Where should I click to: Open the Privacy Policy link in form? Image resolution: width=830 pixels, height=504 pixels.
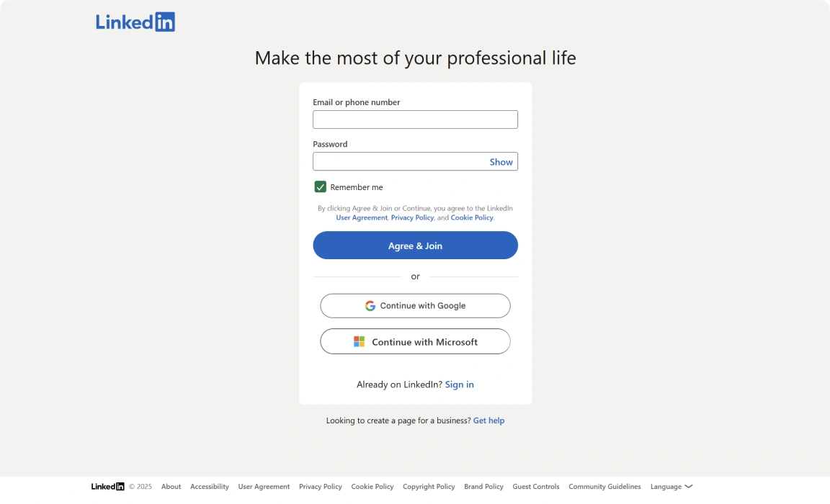point(412,217)
